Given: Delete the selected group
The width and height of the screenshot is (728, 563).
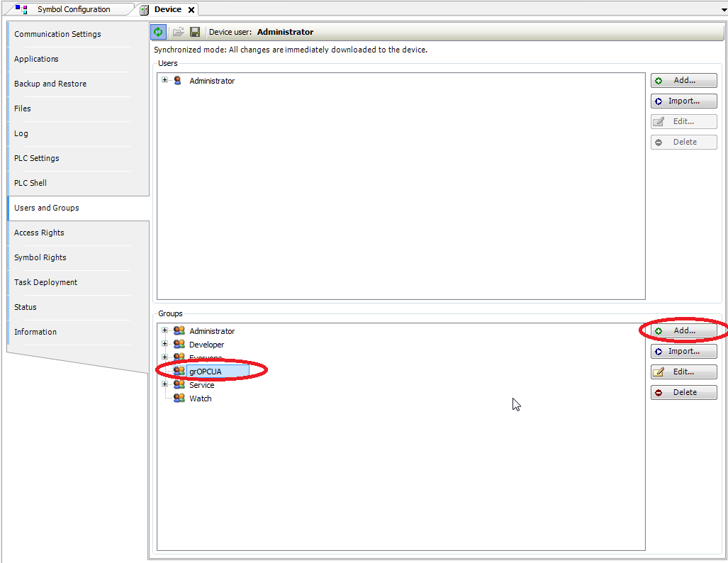Looking at the screenshot, I should point(683,393).
